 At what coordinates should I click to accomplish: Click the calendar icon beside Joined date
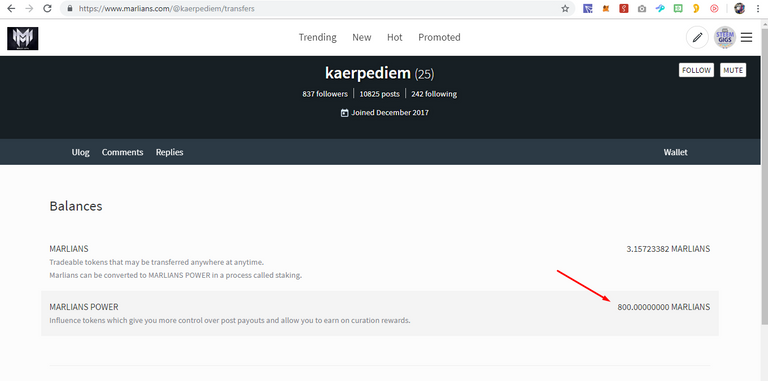coord(345,113)
